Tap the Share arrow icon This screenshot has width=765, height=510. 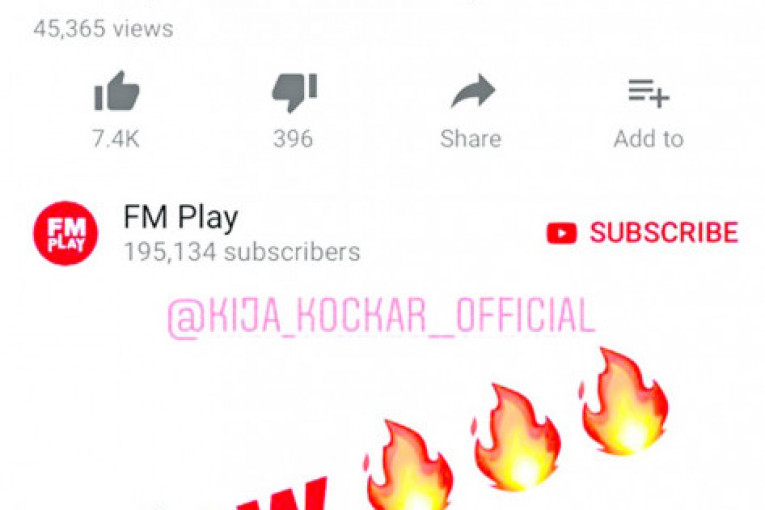[x=473, y=91]
